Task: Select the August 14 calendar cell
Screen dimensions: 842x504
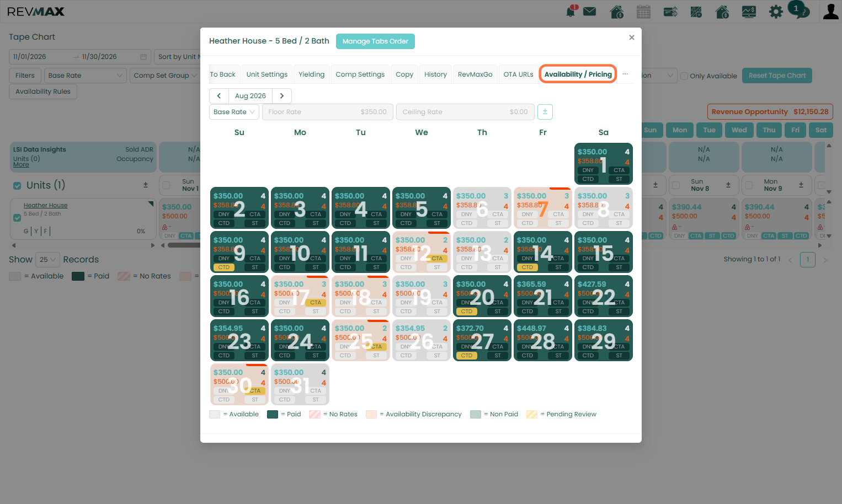Action: coord(543,253)
